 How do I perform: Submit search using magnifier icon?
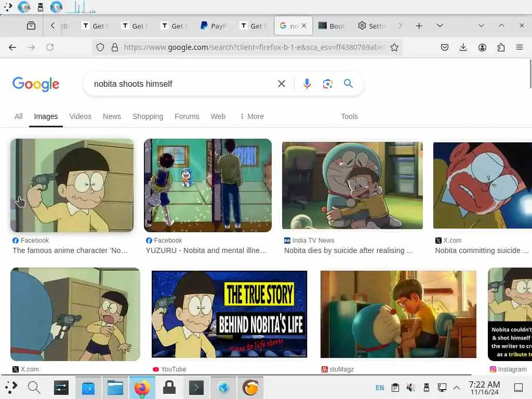pos(349,84)
